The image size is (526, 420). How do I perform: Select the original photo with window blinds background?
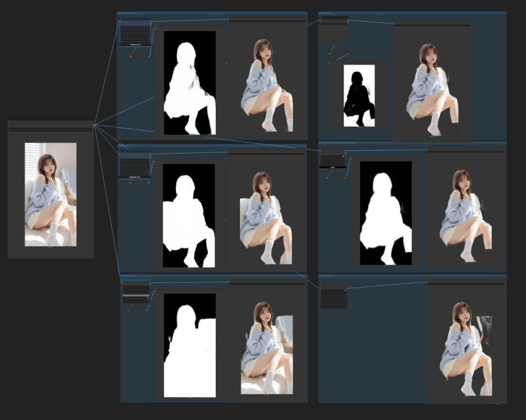51,194
